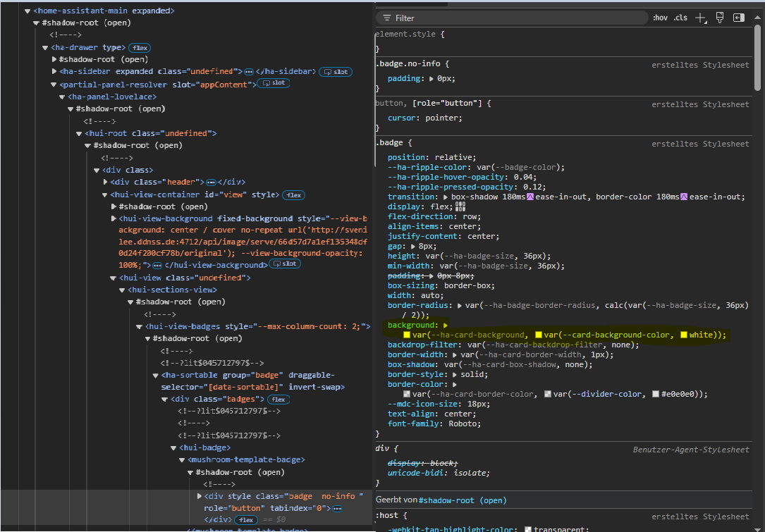The image size is (765, 532).
Task: Click the new style rule plus icon
Action: pos(700,18)
